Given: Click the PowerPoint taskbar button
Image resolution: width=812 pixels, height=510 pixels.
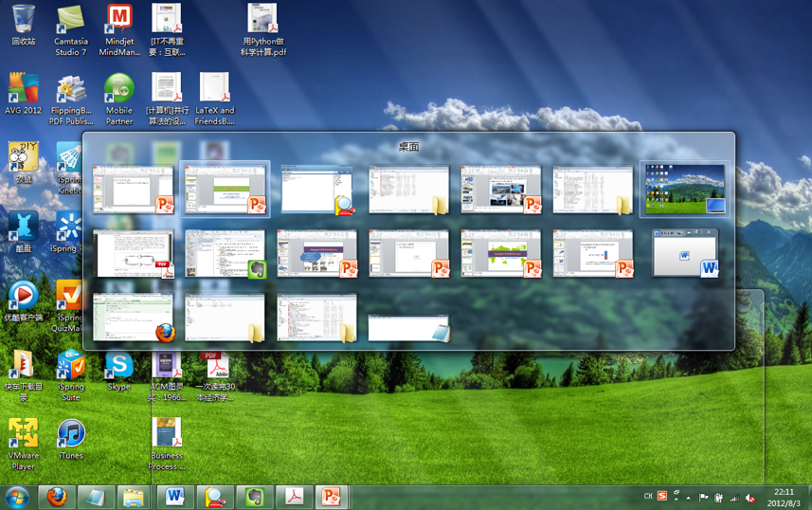Looking at the screenshot, I should (x=332, y=496).
